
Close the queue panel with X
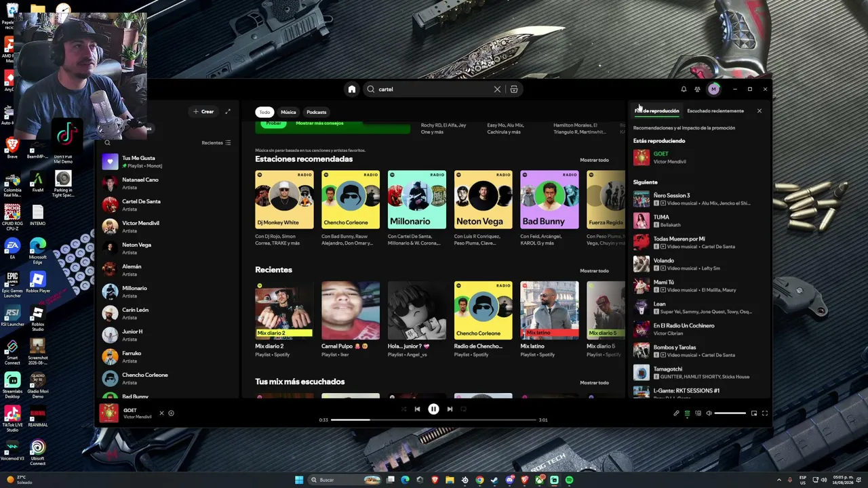759,111
